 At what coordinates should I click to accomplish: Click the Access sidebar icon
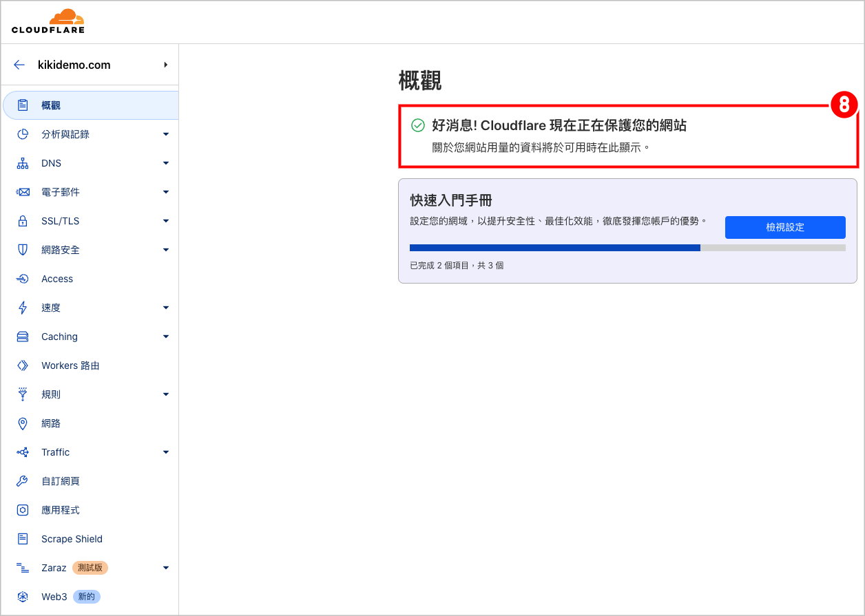pyautogui.click(x=23, y=279)
